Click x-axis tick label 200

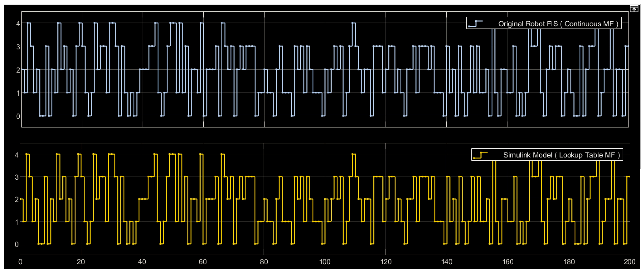(x=629, y=262)
